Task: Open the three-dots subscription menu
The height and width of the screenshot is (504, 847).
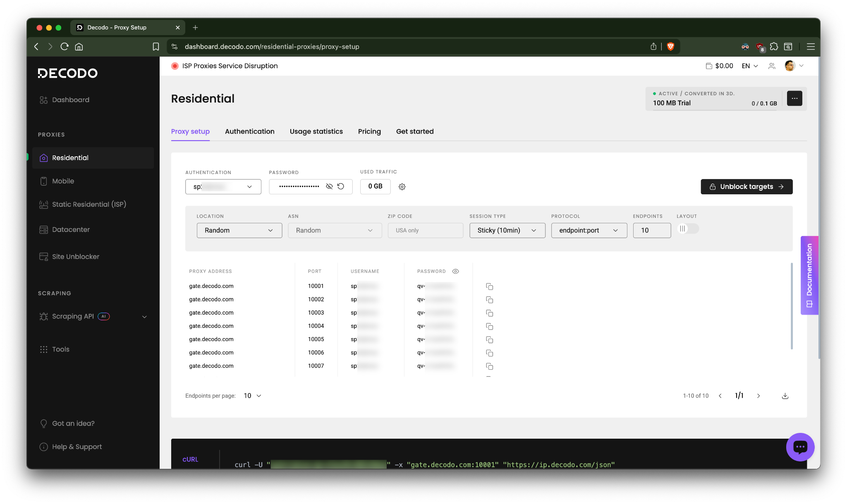Action: pos(794,98)
